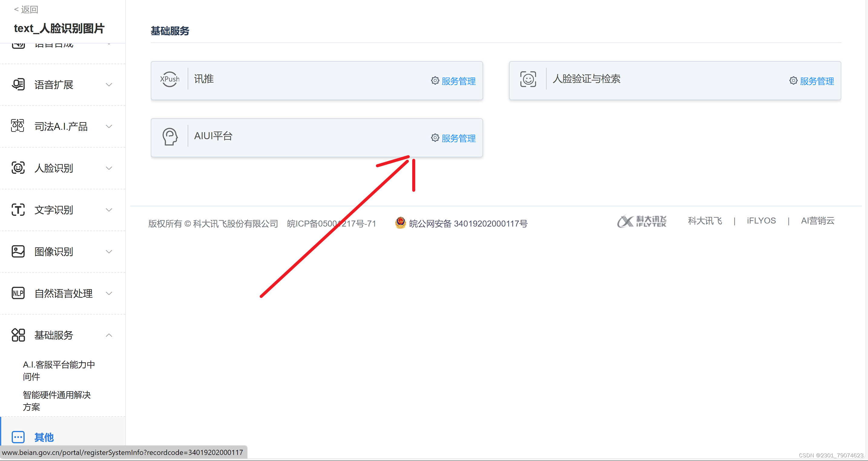
Task: Click the NLP 自然语言处理 icon
Action: 18,293
